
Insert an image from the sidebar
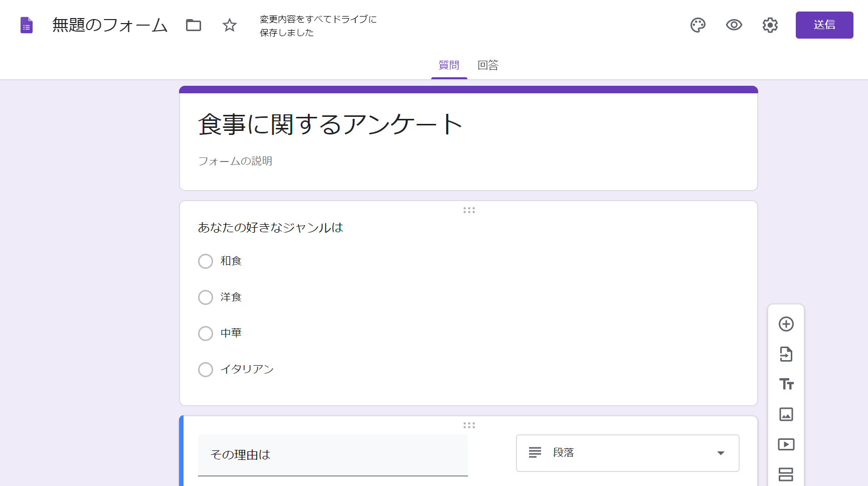[x=786, y=414]
